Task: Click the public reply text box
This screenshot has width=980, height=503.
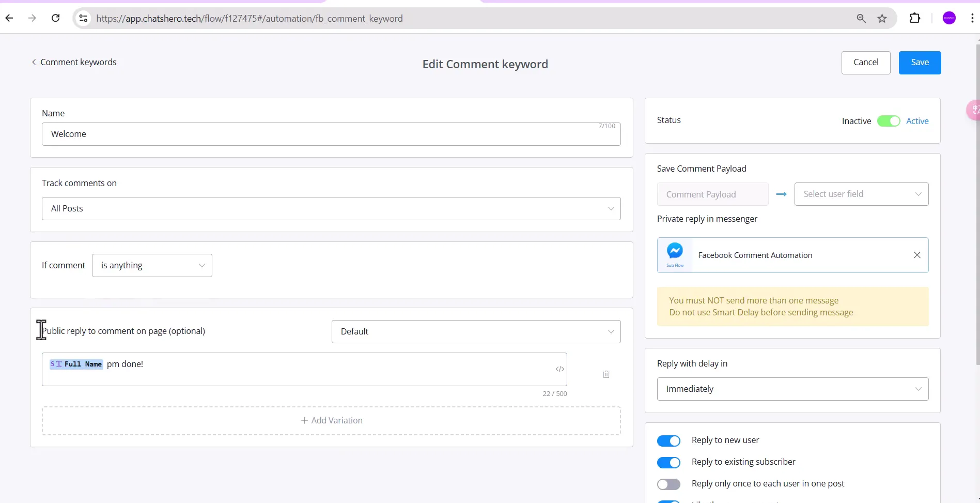Action: click(304, 369)
